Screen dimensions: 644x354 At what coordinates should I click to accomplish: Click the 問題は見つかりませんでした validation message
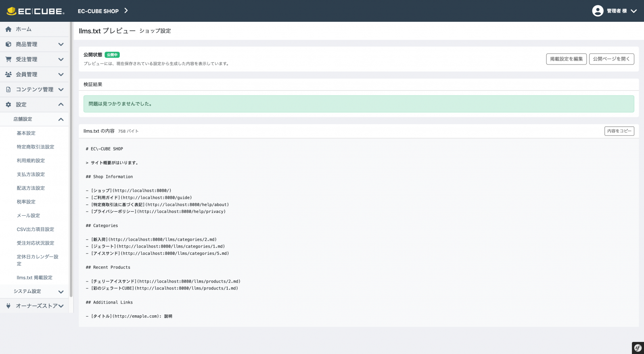tap(359, 104)
